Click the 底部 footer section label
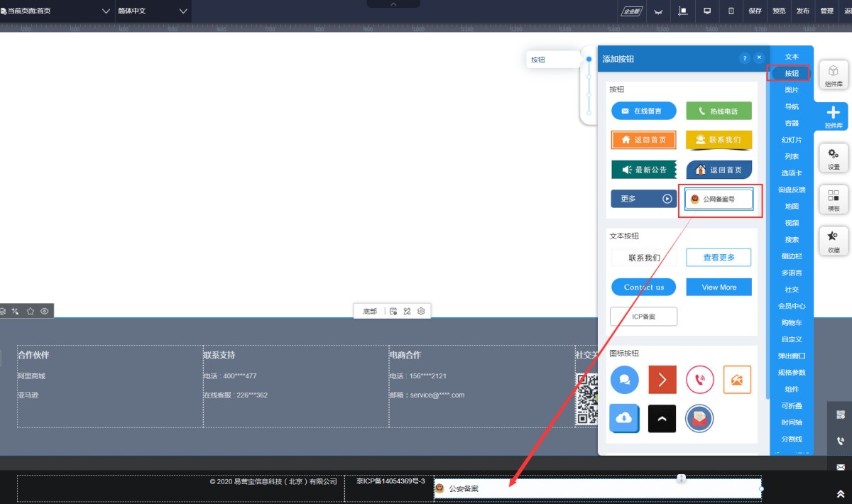 coord(370,311)
